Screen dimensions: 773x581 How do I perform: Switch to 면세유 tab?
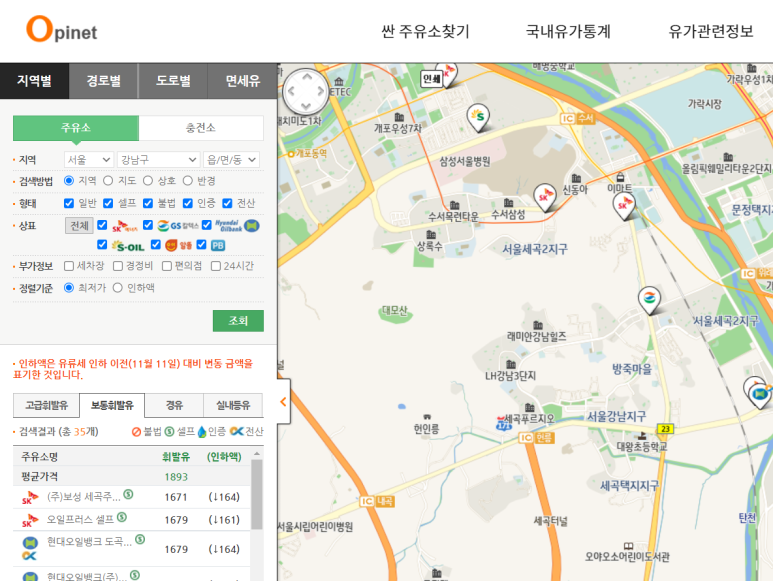click(x=243, y=81)
